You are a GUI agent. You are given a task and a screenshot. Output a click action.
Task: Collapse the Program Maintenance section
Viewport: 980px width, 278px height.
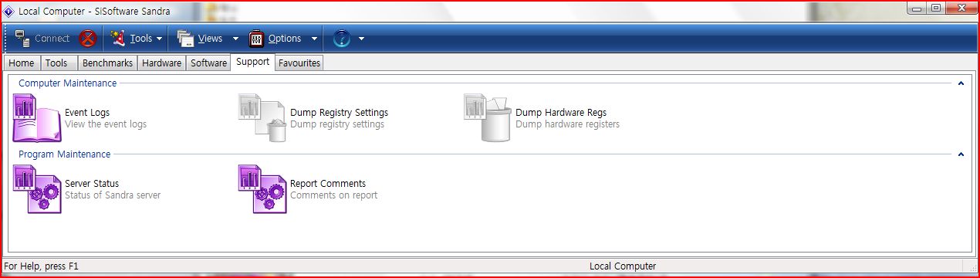[961, 154]
